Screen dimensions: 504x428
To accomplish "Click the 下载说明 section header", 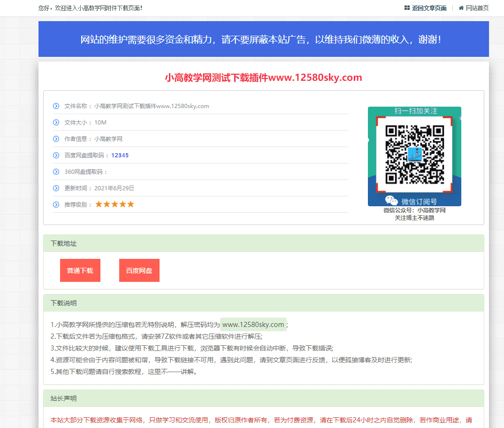I will tap(264, 303).
